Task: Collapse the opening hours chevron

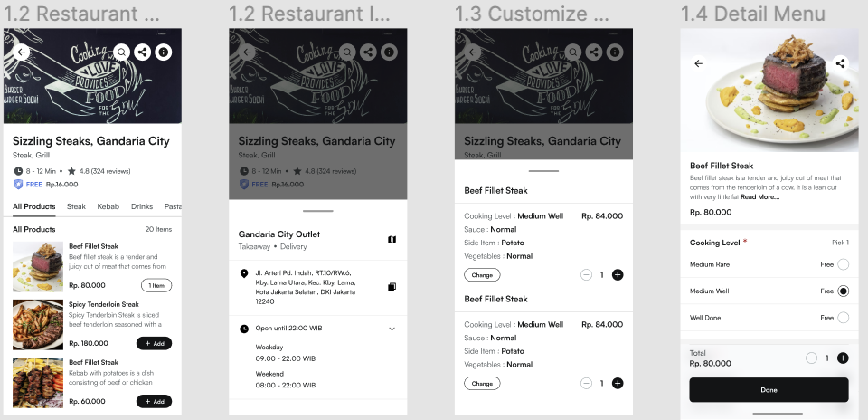Action: (392, 329)
